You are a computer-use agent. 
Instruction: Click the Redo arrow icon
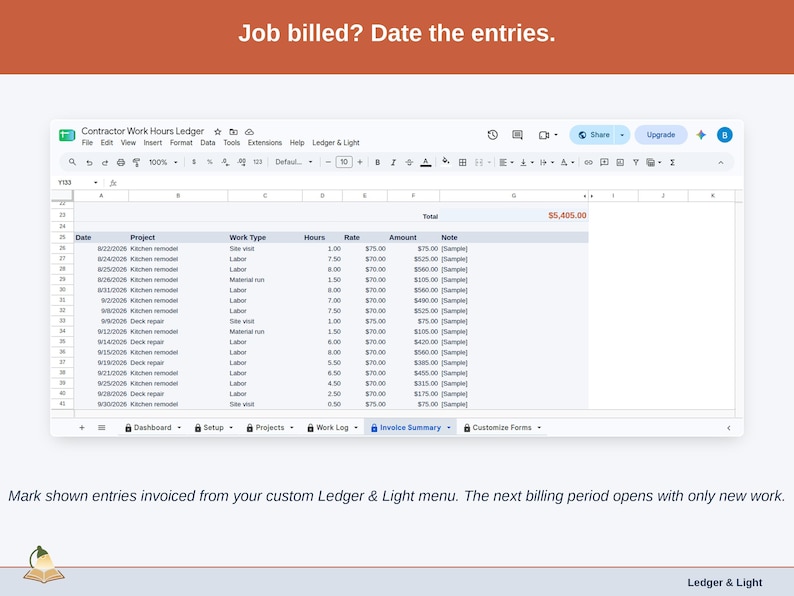[105, 163]
